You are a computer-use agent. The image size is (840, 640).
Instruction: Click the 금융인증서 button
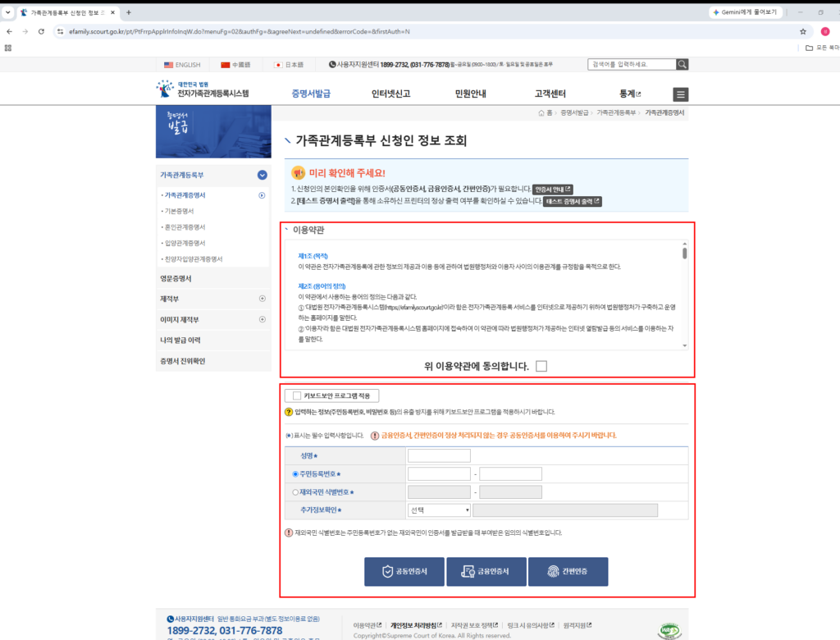click(x=486, y=571)
